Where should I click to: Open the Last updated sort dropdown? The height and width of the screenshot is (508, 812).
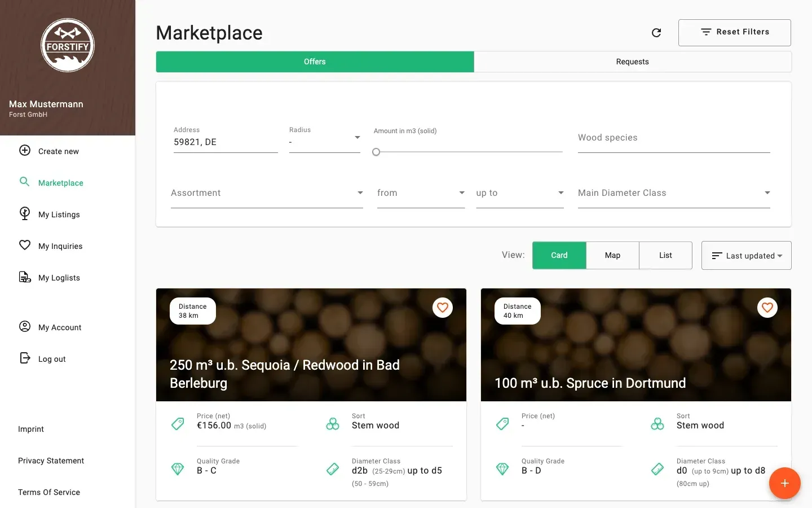[x=746, y=255]
